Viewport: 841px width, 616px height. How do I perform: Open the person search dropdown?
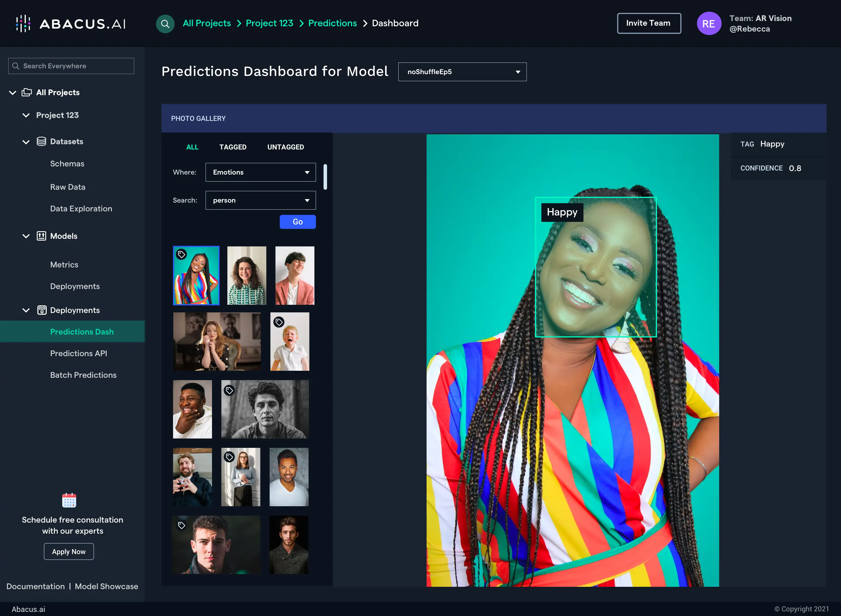(x=260, y=200)
